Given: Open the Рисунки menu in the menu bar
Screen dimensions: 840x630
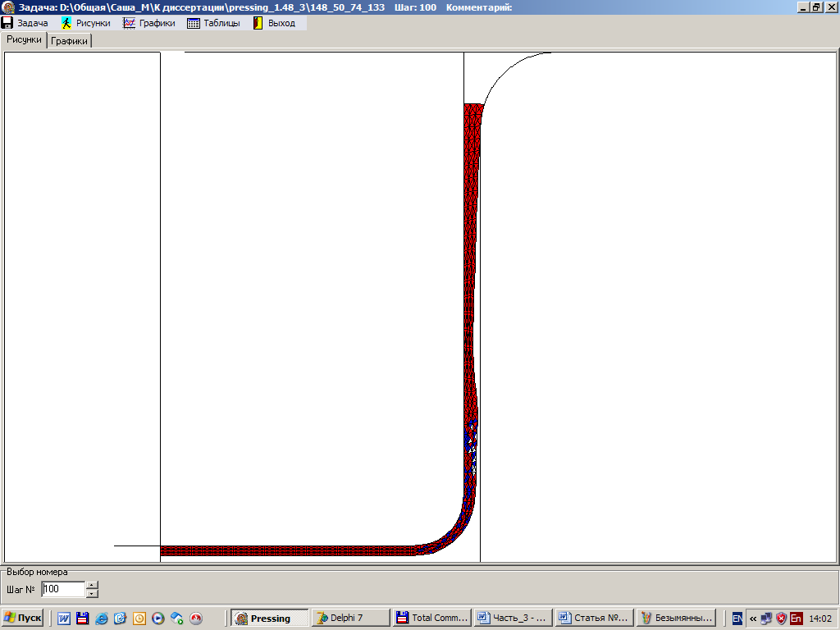Looking at the screenshot, I should [x=86, y=23].
